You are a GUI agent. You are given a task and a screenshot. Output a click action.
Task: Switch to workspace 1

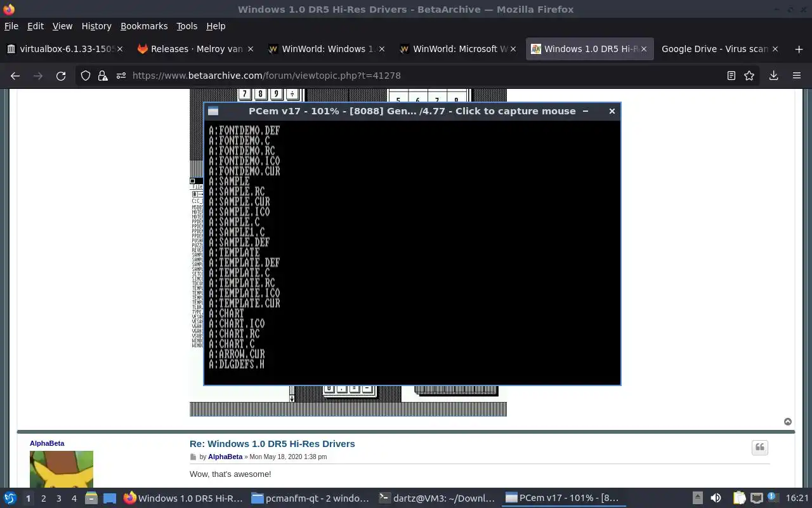[x=28, y=498]
